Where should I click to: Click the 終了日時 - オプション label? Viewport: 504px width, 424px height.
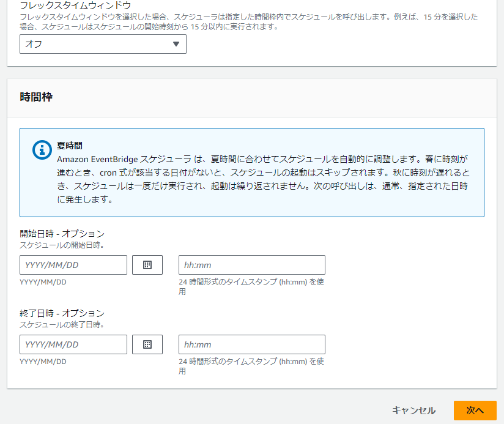[x=62, y=313]
